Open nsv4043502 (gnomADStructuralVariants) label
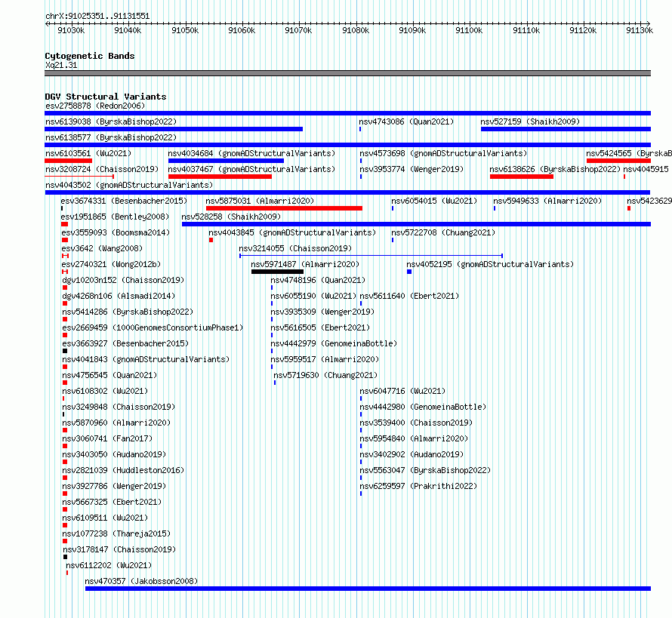 (129, 185)
